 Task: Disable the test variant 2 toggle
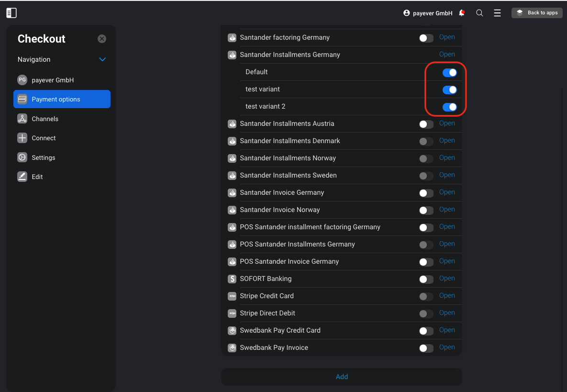point(450,107)
